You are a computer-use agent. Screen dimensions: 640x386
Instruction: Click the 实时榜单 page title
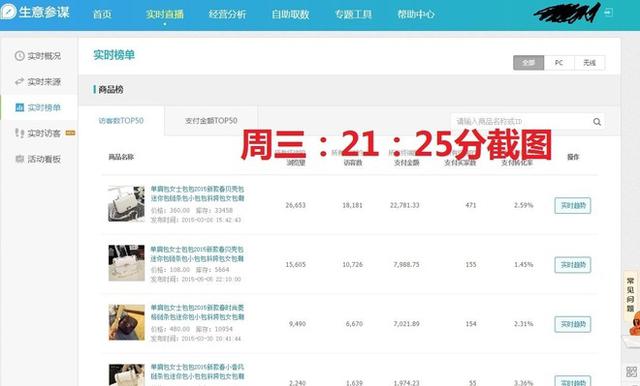click(x=114, y=55)
